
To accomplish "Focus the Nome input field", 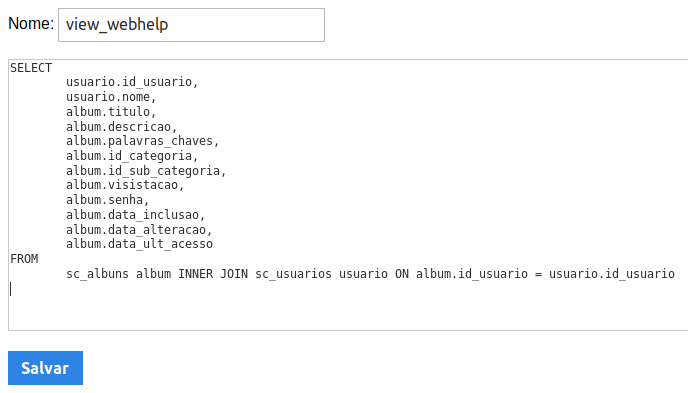I will coord(191,25).
